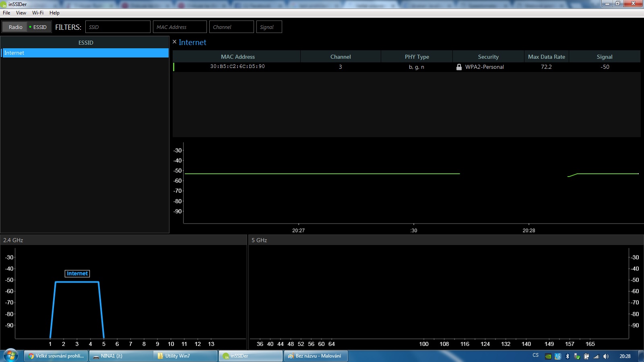The height and width of the screenshot is (362, 644).
Task: Switch grouping to Radio view
Action: (15, 27)
